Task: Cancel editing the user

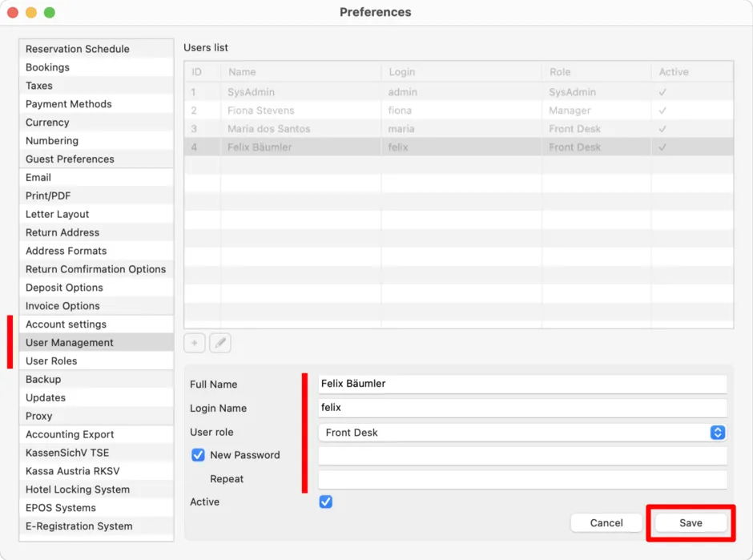Action: (x=606, y=523)
